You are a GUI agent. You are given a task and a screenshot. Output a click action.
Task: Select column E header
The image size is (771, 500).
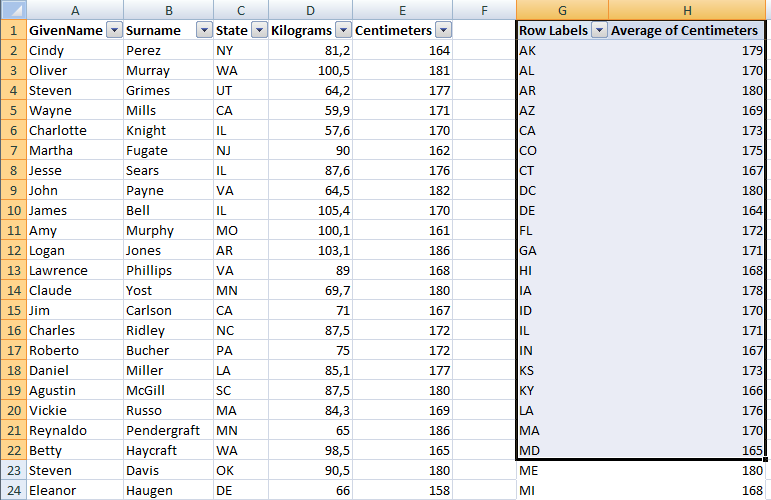pos(402,10)
